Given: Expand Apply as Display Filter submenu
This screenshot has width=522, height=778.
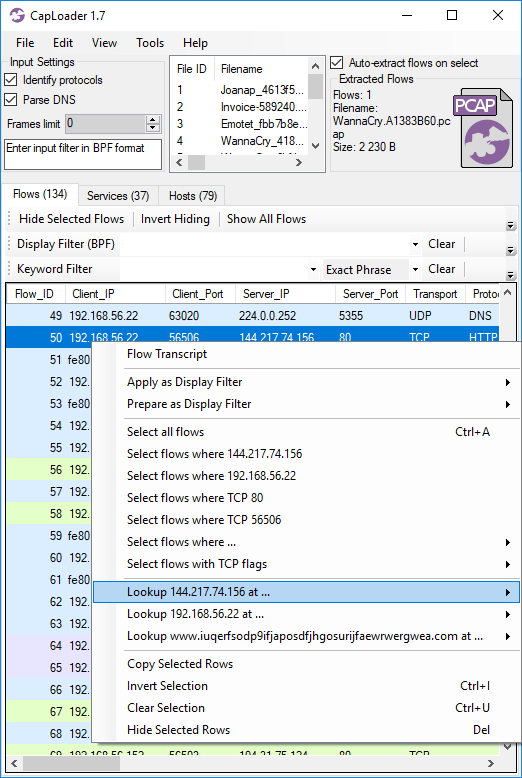Looking at the screenshot, I should tap(307, 382).
